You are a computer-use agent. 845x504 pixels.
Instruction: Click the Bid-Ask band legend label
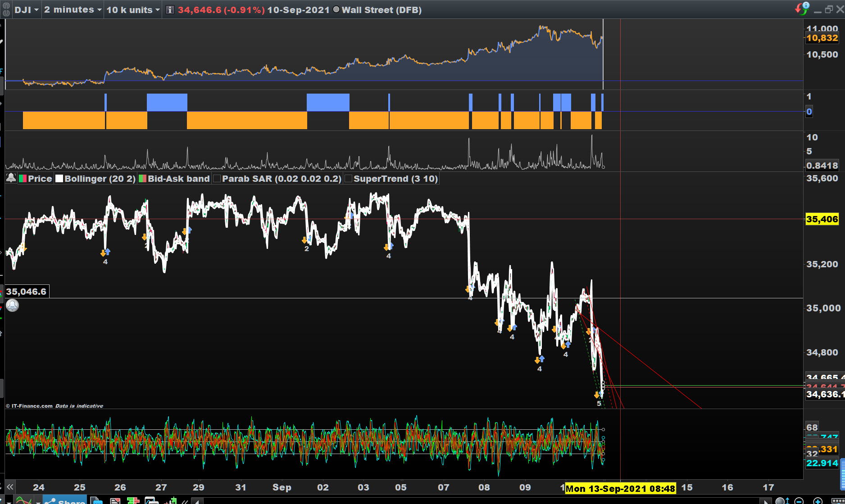click(179, 179)
